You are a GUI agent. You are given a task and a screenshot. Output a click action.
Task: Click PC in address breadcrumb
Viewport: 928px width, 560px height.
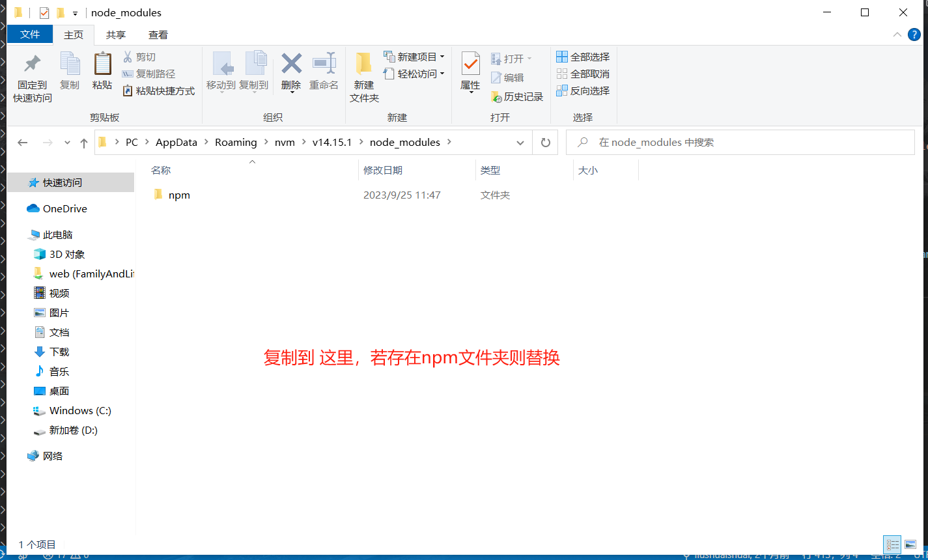click(x=132, y=142)
